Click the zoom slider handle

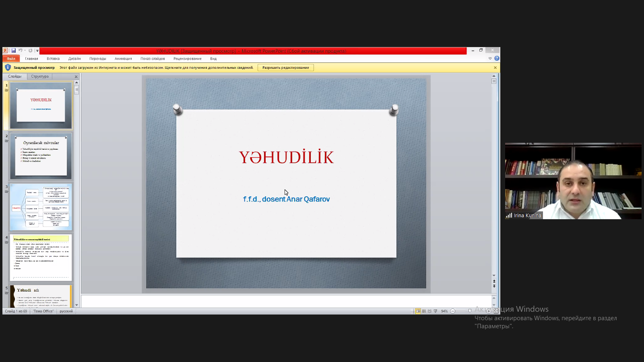470,311
